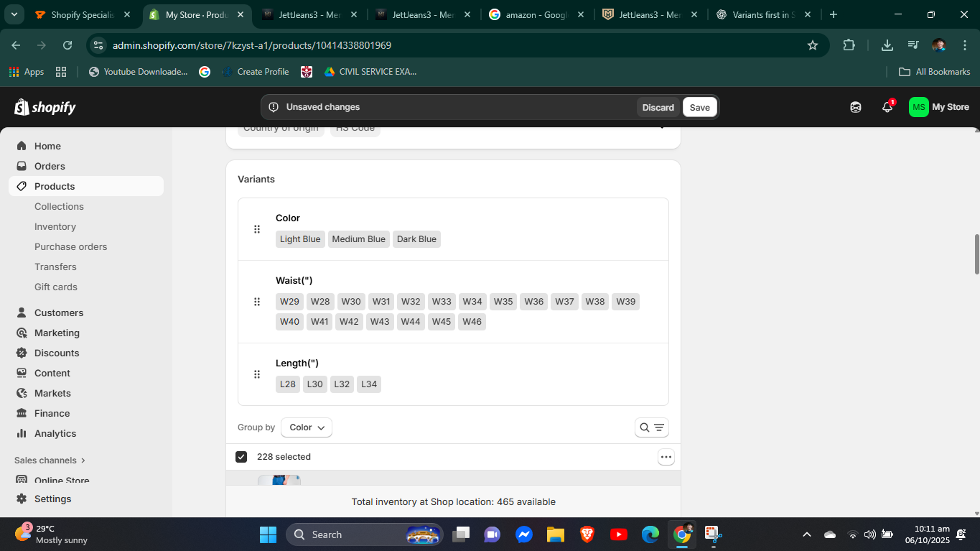Click the L34 length value
Screen dimensions: 980x551
tap(369, 384)
